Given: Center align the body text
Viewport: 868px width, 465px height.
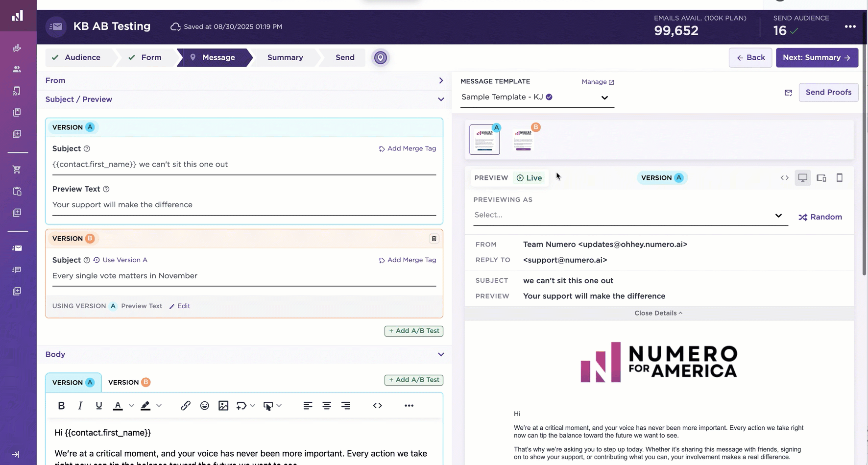Looking at the screenshot, I should (327, 406).
